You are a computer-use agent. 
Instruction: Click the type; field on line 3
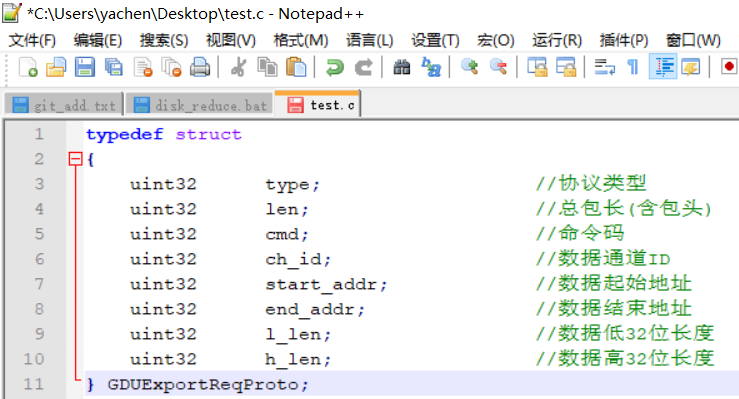pos(292,185)
